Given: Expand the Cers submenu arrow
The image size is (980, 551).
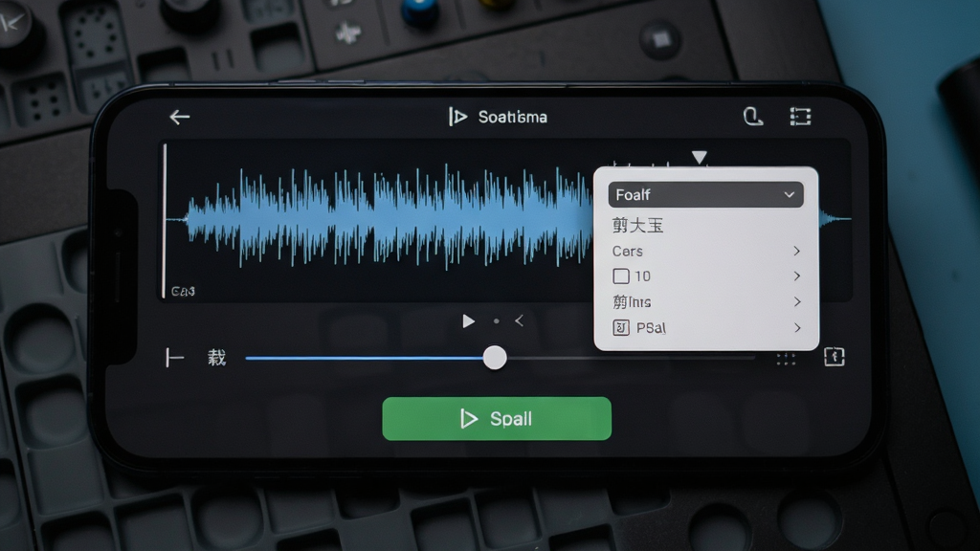Looking at the screenshot, I should [797, 251].
